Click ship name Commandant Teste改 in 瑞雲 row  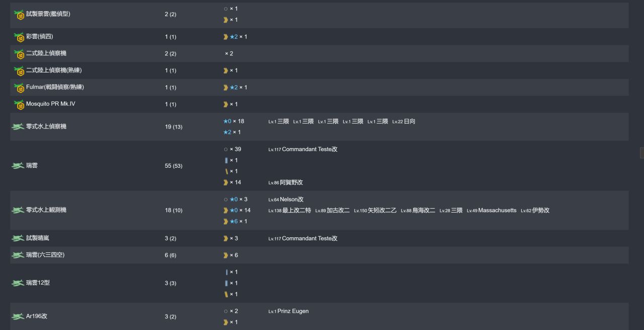coord(309,150)
